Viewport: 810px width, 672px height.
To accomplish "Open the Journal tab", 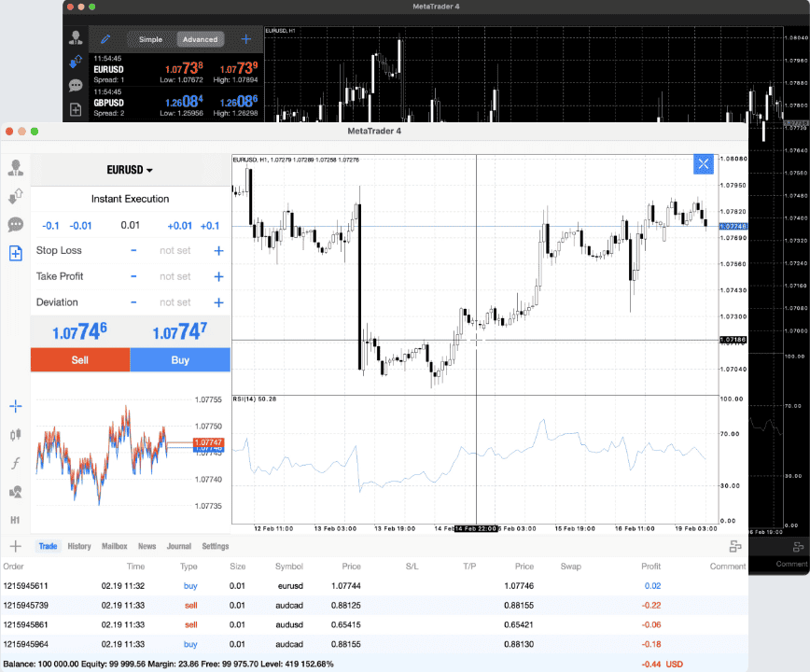I will (x=177, y=546).
